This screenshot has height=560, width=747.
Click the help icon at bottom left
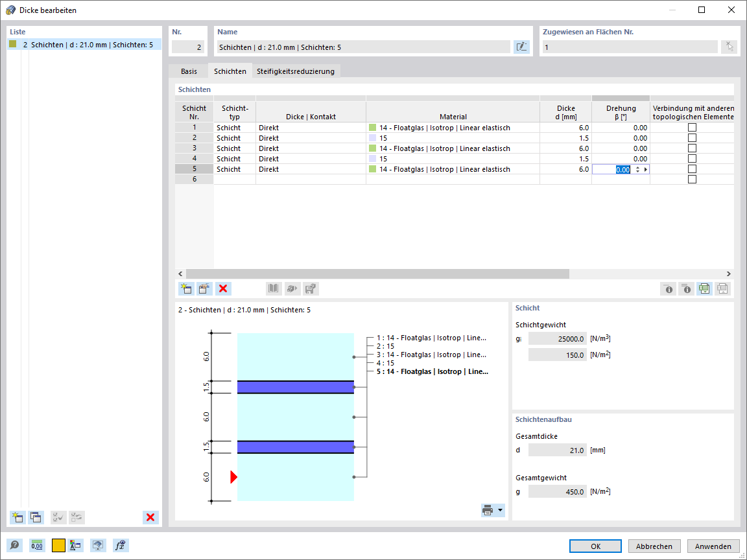tap(15, 545)
